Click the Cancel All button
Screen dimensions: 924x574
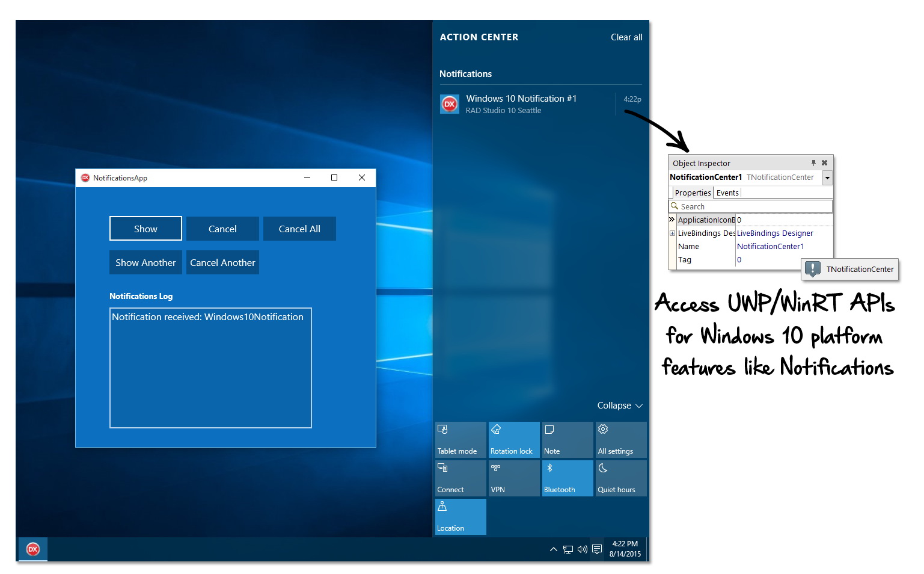pos(299,229)
